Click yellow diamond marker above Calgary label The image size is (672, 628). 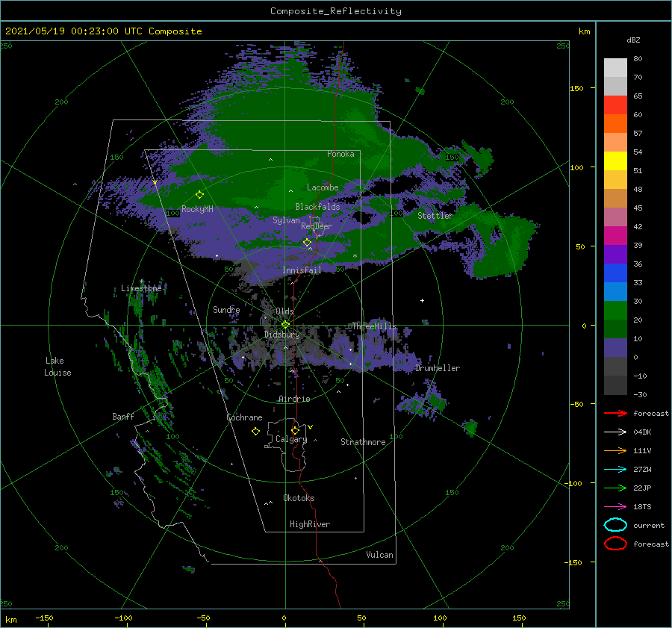click(295, 430)
